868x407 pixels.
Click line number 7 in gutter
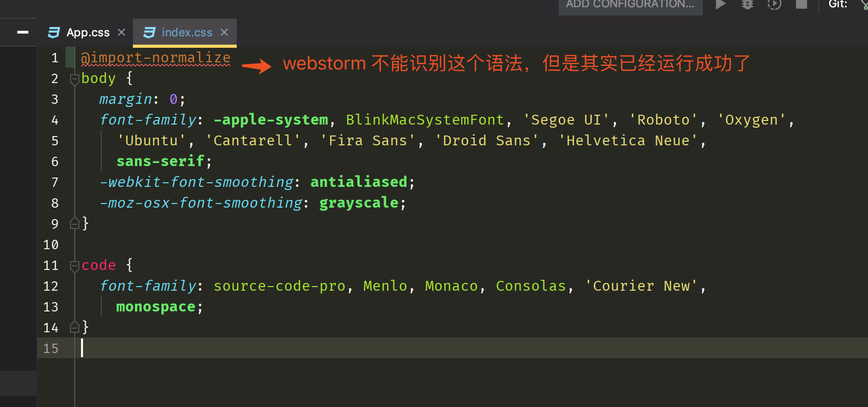(x=55, y=182)
